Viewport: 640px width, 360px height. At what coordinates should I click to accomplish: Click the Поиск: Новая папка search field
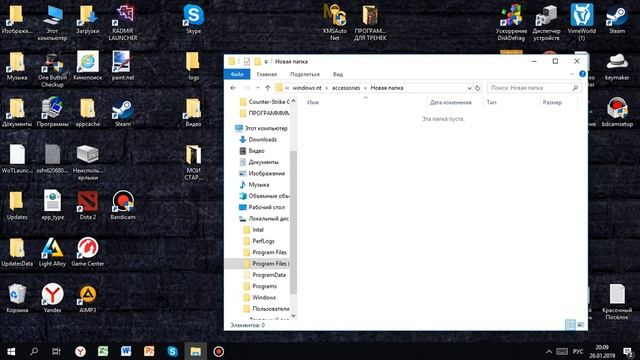tap(534, 88)
